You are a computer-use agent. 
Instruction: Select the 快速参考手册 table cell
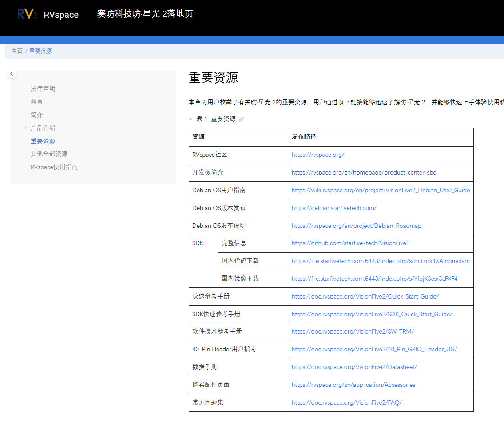(238, 297)
